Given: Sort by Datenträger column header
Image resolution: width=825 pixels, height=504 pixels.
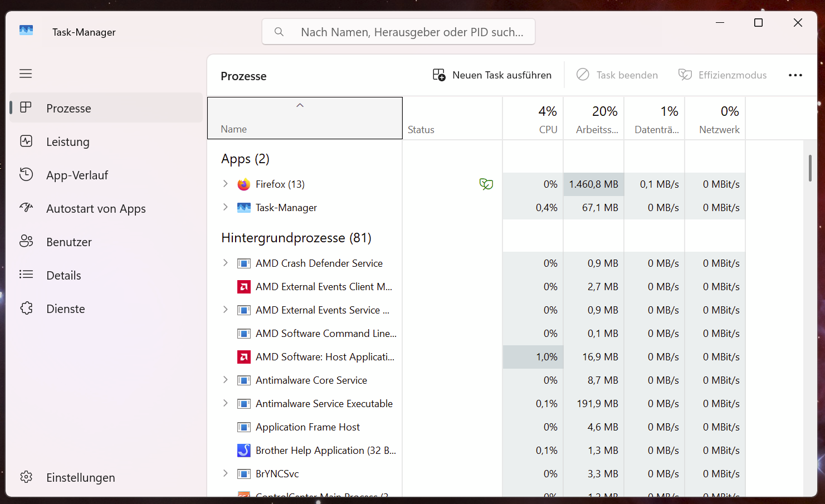Looking at the screenshot, I should [x=655, y=118].
